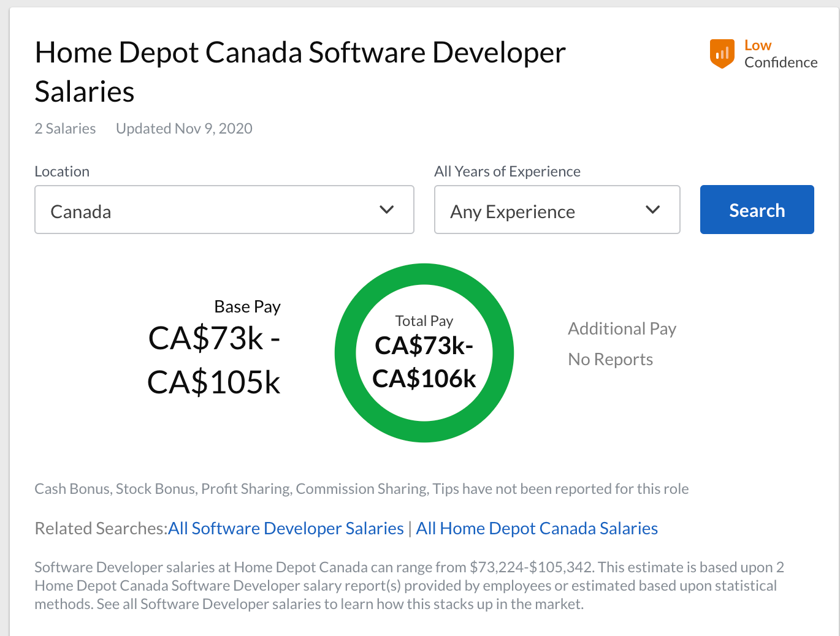Click the '2 Salaries' count text
Viewport: 840px width, 636px height.
coord(65,129)
